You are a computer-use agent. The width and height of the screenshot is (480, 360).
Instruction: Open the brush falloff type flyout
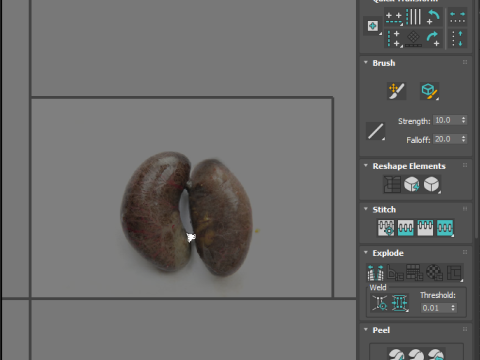[x=375, y=131]
